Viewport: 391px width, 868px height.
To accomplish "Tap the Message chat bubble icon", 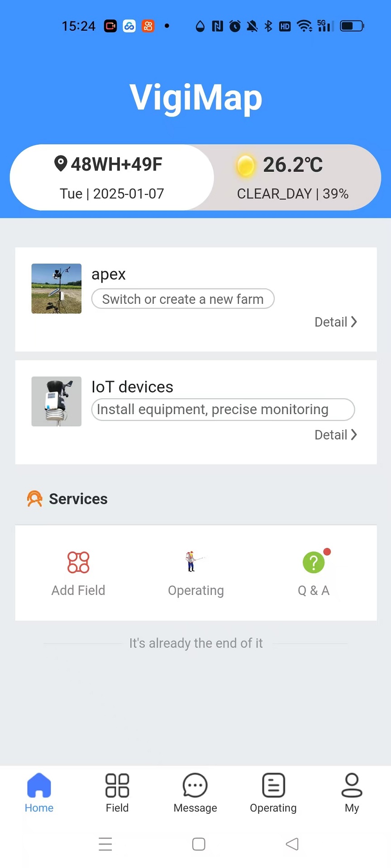I will [195, 786].
